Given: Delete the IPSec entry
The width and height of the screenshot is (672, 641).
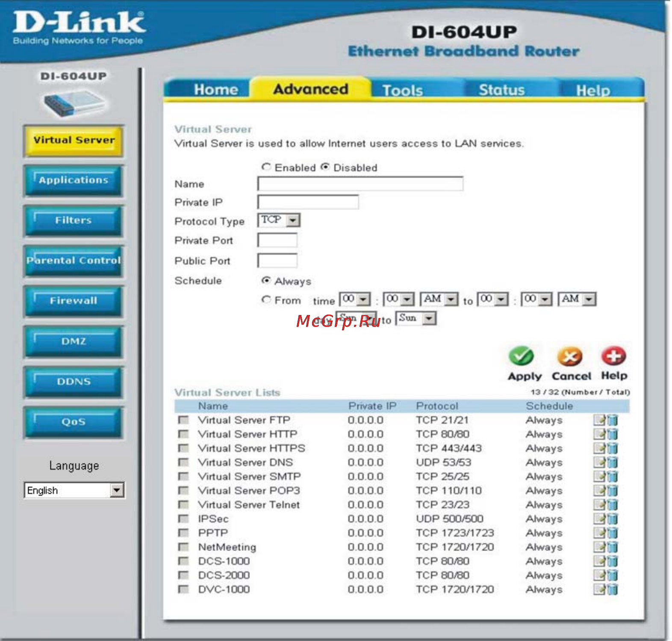Looking at the screenshot, I should point(613,519).
